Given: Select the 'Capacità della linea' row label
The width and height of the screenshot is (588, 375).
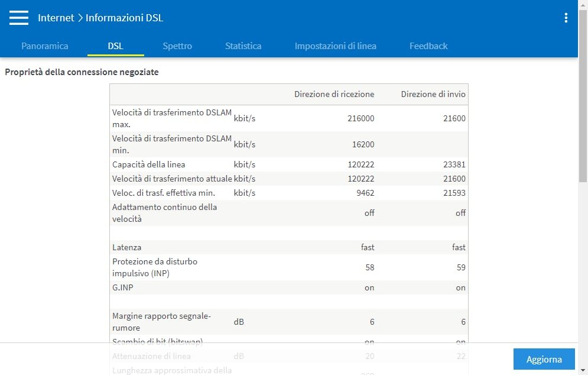Looking at the screenshot, I should tap(148, 164).
